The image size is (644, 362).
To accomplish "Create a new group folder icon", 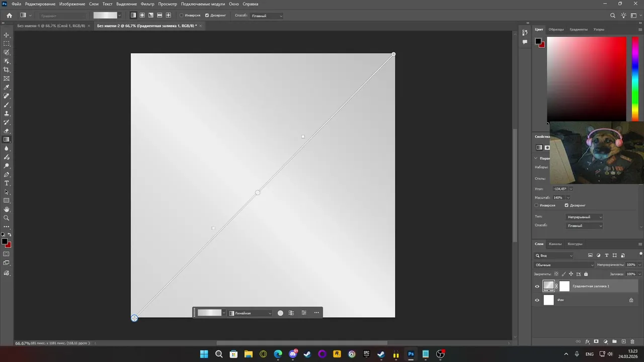I will (x=614, y=341).
